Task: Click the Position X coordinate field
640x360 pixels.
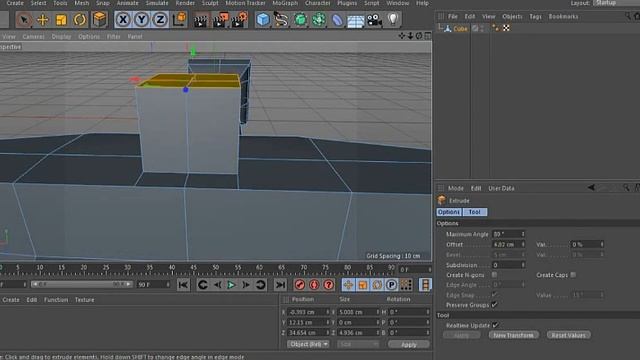Action: click(x=308, y=312)
